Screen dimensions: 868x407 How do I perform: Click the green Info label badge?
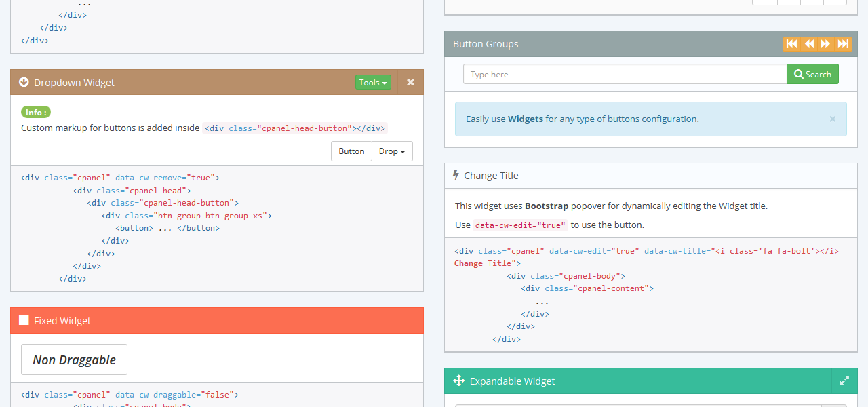point(36,112)
